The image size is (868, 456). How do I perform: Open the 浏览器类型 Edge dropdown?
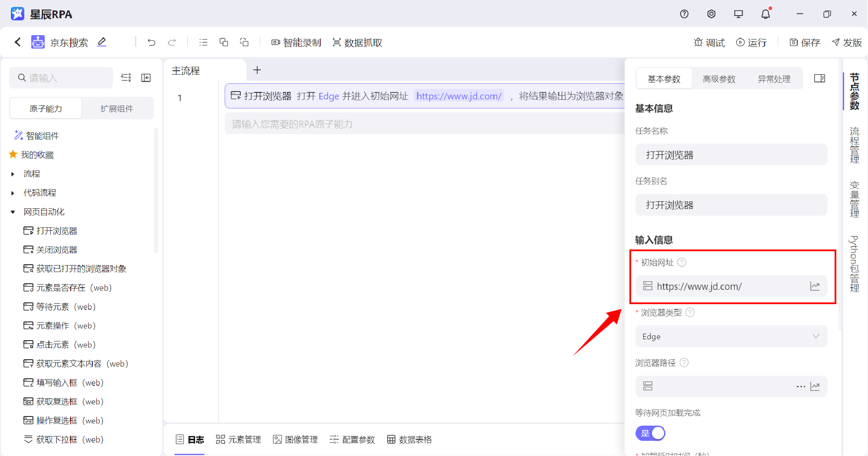731,337
